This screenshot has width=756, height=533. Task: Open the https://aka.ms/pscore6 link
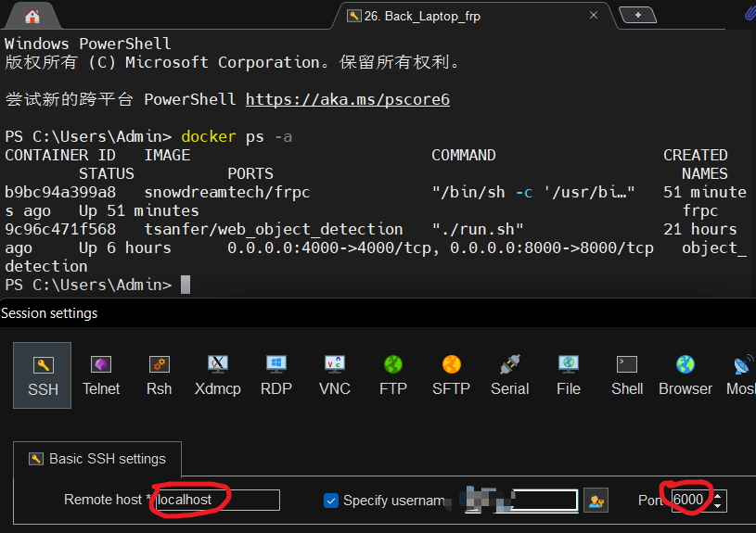(x=348, y=99)
